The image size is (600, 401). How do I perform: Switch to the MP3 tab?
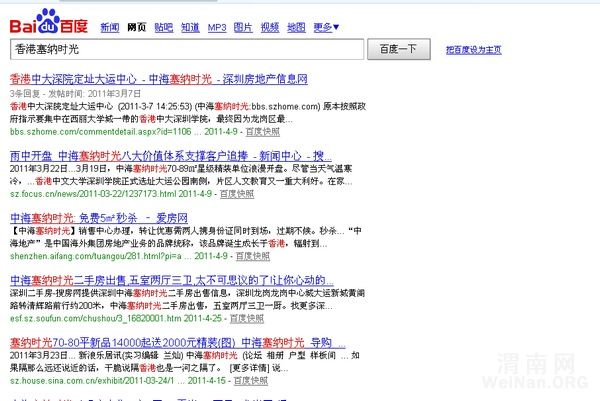coord(217,28)
